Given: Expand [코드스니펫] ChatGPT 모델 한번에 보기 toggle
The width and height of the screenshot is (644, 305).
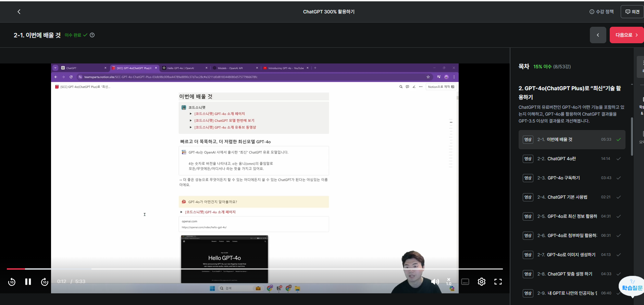Looking at the screenshot, I should (x=191, y=120).
